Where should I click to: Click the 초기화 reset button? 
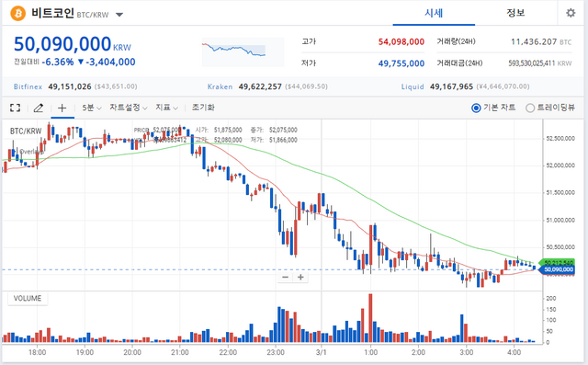203,108
